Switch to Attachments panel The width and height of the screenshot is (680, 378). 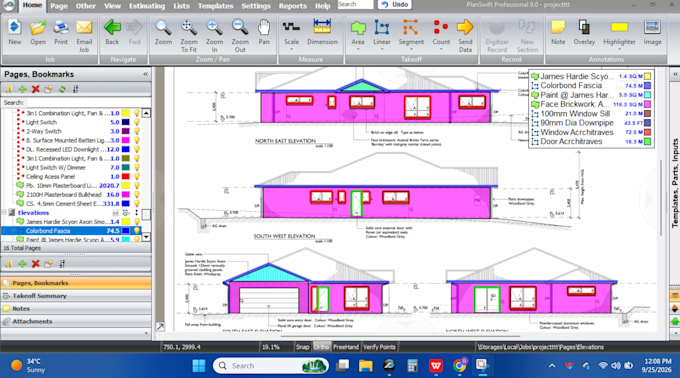click(76, 321)
